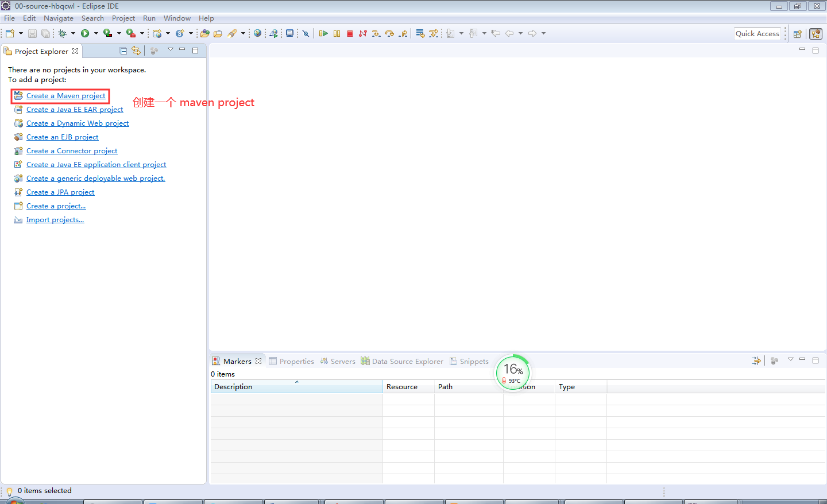This screenshot has height=504, width=827.
Task: Toggle Skip All Breakpoints icon
Action: coord(306,33)
